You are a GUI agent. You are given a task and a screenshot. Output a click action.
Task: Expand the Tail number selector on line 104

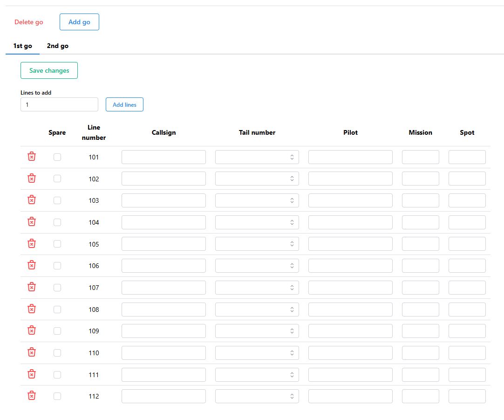257,222
